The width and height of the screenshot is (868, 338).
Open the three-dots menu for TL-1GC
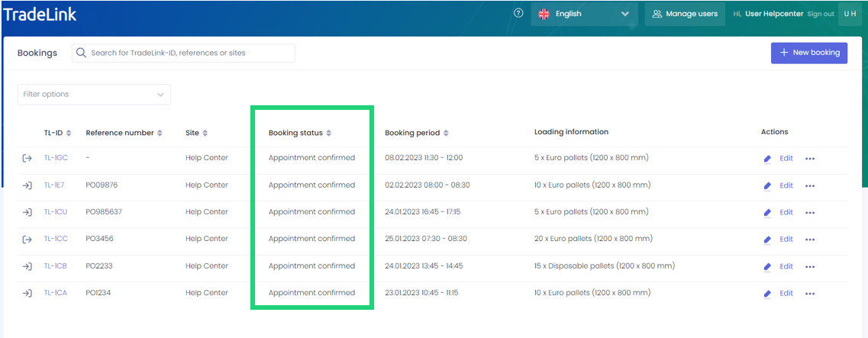(x=810, y=159)
